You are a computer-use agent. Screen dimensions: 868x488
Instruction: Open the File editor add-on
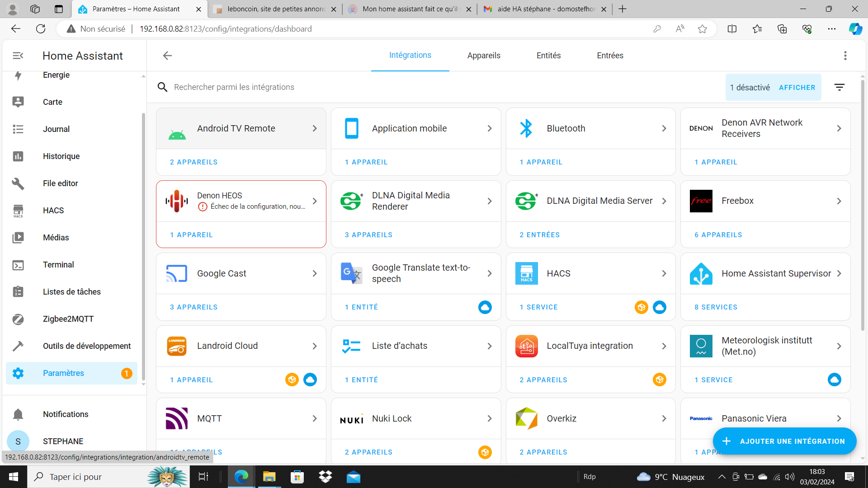[x=71, y=183]
